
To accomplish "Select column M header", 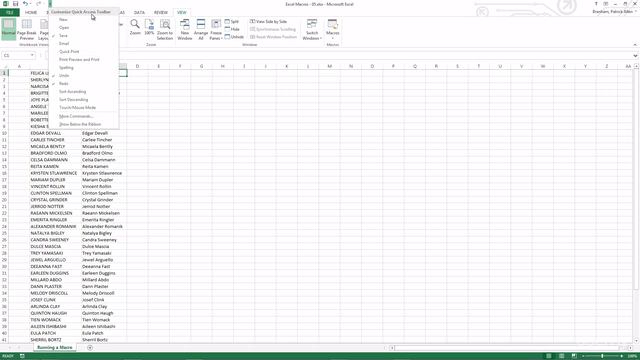I will [x=329, y=66].
